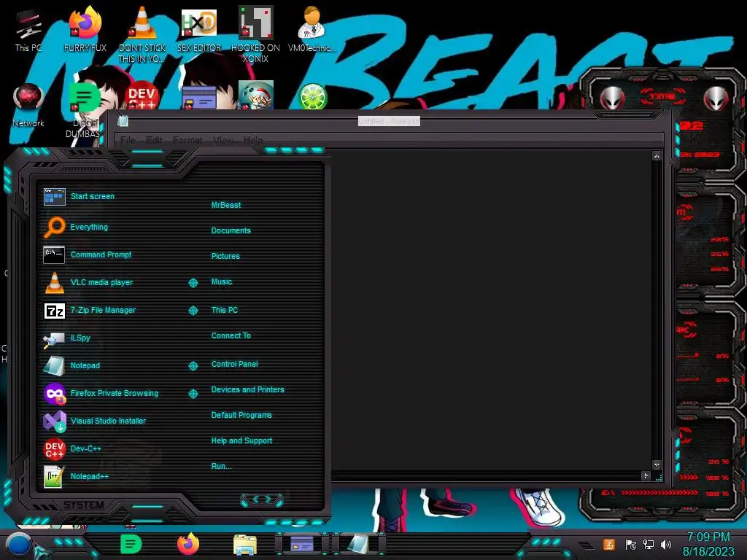Screen dimensions: 747x560
Task: Click the taskbar clock showing 7:09 PM
Action: tap(708, 544)
